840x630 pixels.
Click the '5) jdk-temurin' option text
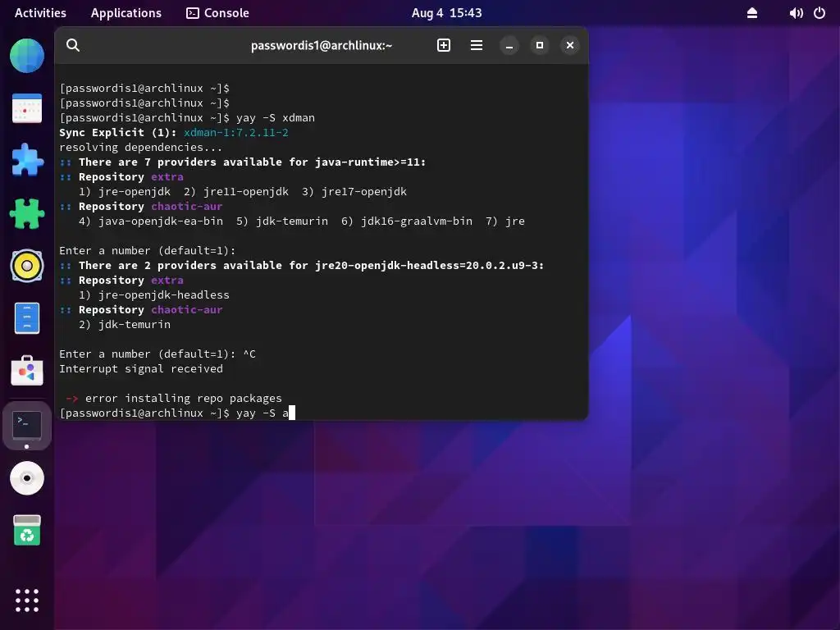[282, 221]
